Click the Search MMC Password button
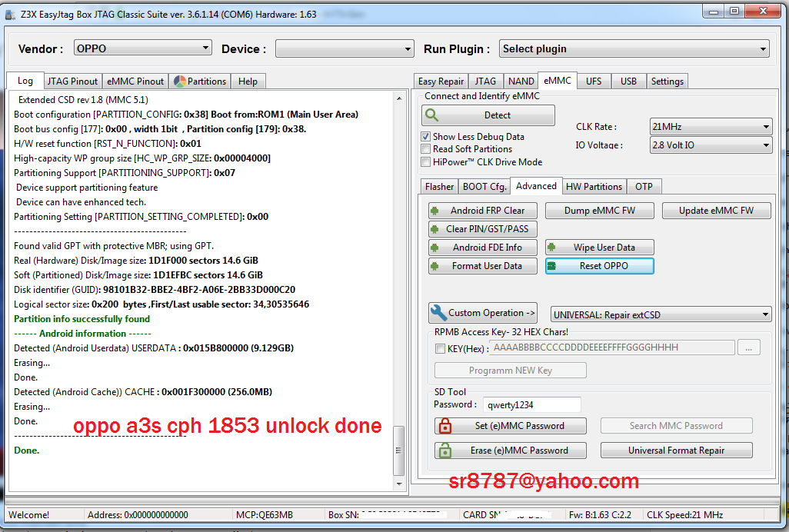 click(x=676, y=426)
